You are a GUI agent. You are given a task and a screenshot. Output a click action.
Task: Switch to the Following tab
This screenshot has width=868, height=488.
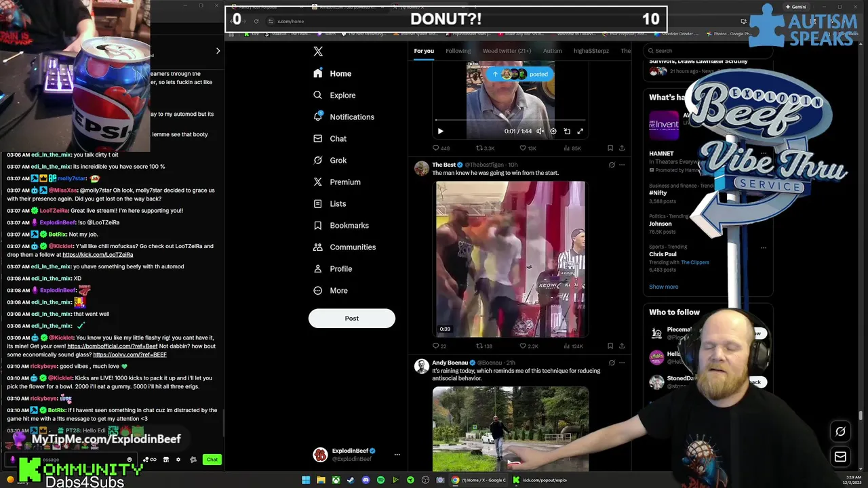(x=458, y=51)
